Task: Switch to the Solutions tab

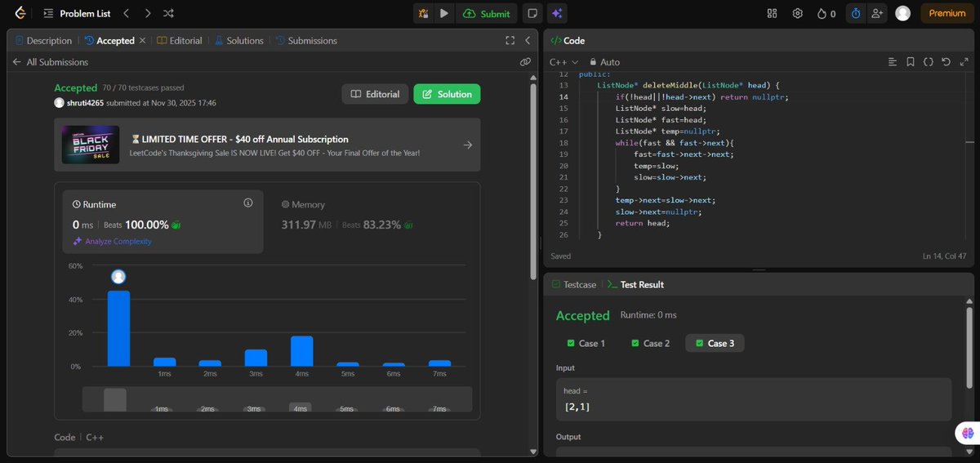Action: [x=239, y=40]
